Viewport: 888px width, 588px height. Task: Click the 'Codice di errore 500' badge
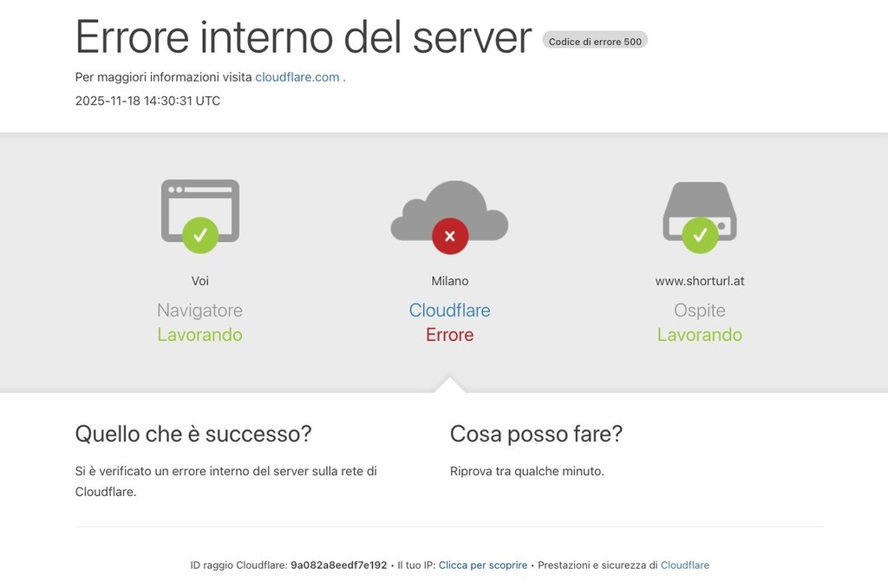click(x=595, y=41)
